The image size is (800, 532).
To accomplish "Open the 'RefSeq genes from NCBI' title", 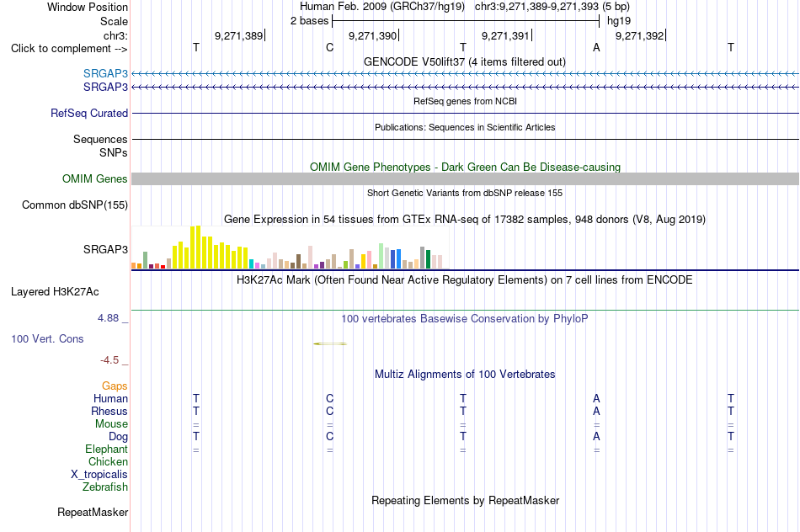I will 465,101.
